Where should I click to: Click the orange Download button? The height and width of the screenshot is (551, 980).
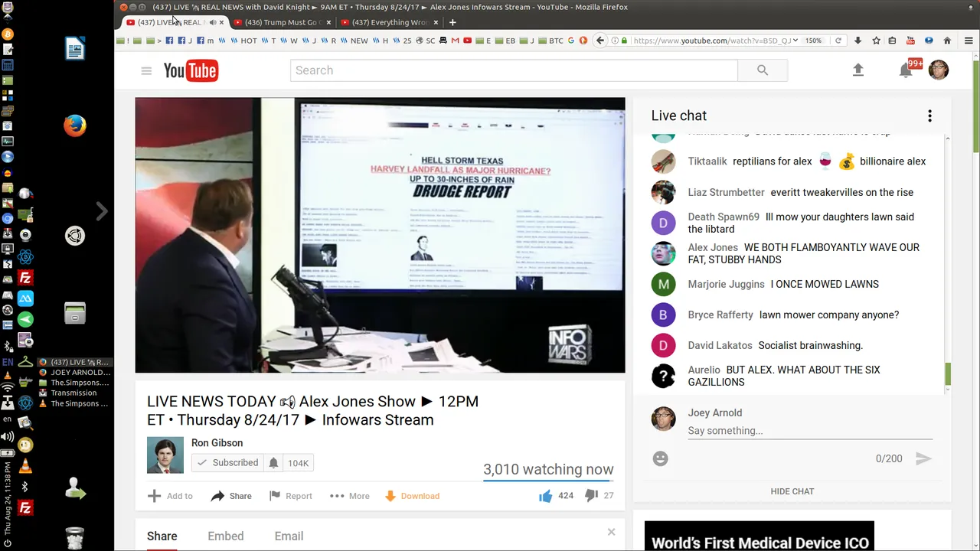[x=412, y=496]
